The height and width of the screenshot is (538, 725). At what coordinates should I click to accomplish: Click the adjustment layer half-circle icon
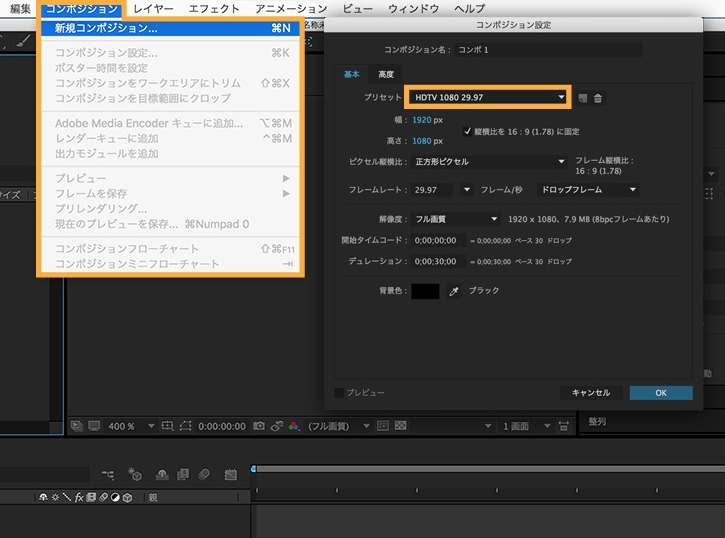pyautogui.click(x=115, y=497)
